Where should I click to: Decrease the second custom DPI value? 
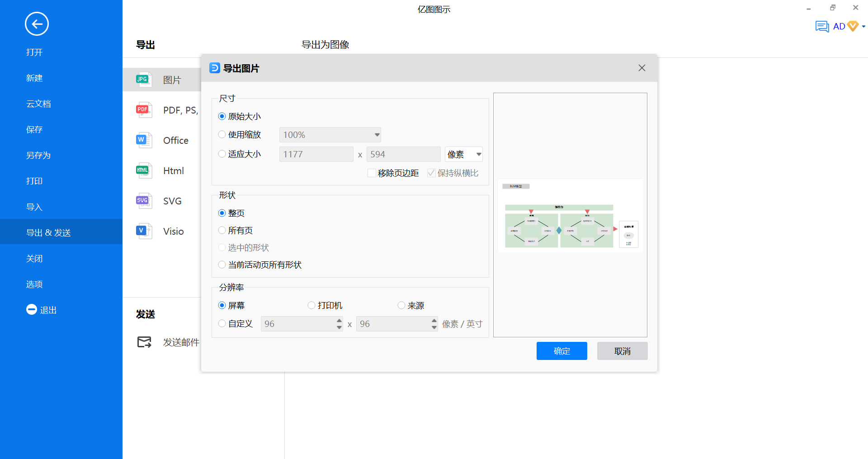coord(434,327)
